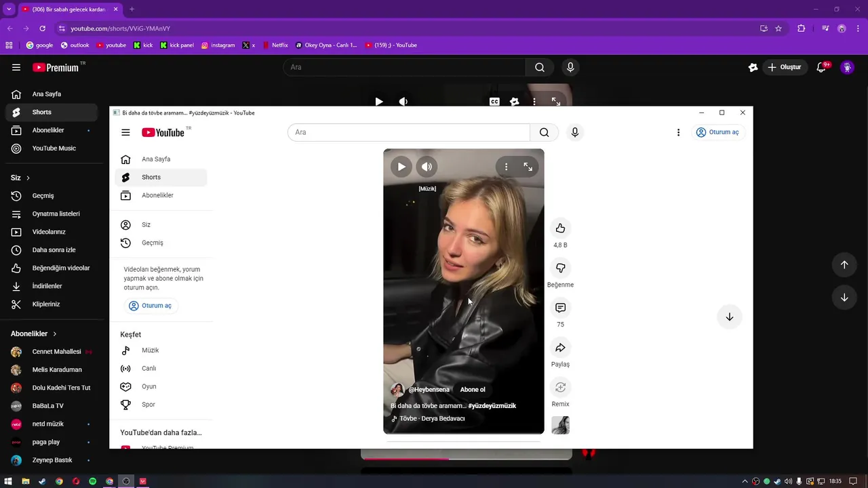Image resolution: width=868 pixels, height=488 pixels.
Task: Open Short three-dot options menu
Action: pyautogui.click(x=506, y=167)
